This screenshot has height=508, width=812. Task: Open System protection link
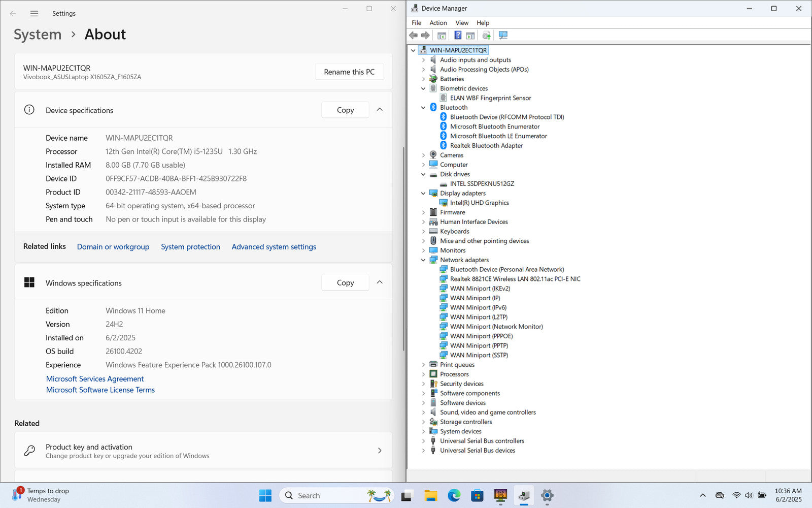190,247
